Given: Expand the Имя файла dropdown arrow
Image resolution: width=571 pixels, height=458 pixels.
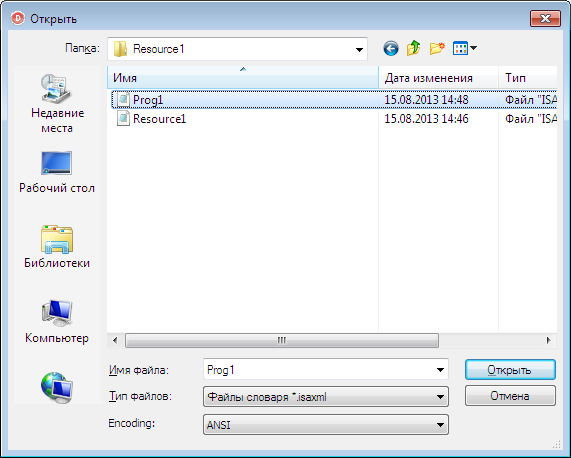Looking at the screenshot, I should click(x=440, y=370).
